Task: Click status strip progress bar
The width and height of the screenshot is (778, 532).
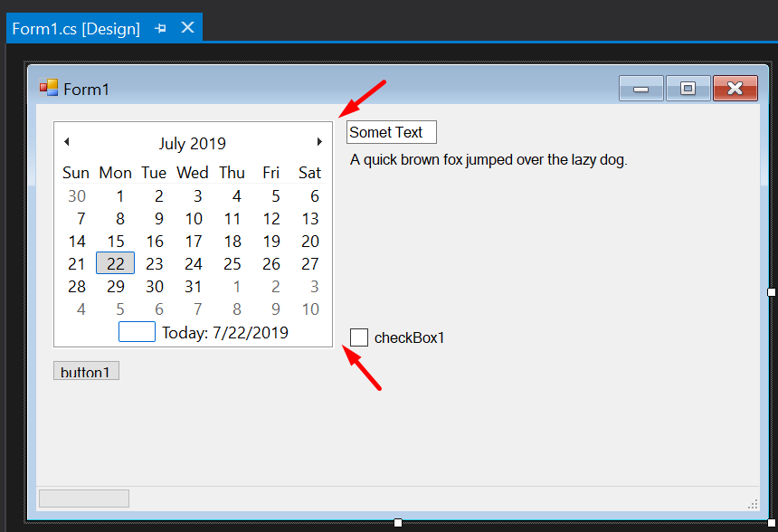Action: pyautogui.click(x=84, y=499)
